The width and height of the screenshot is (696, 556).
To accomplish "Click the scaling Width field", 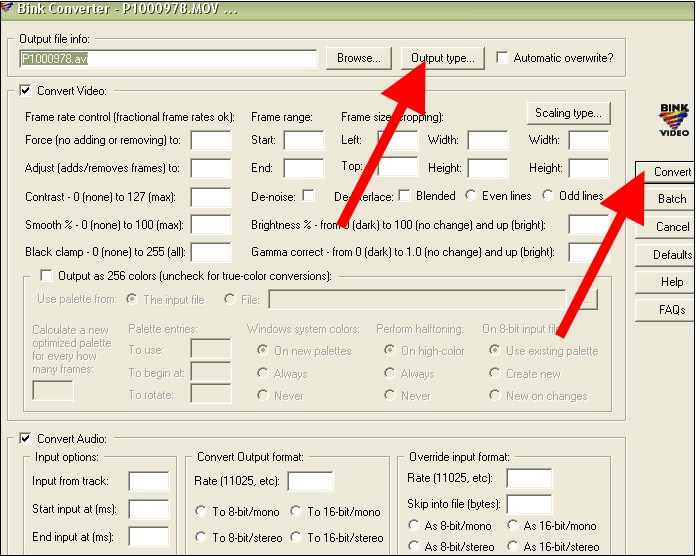I will [x=589, y=140].
